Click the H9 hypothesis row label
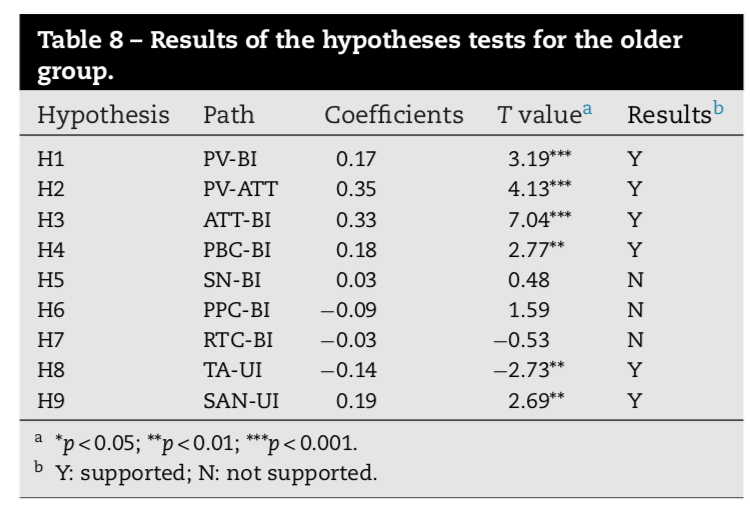This screenshot has width=750, height=511. click(50, 402)
